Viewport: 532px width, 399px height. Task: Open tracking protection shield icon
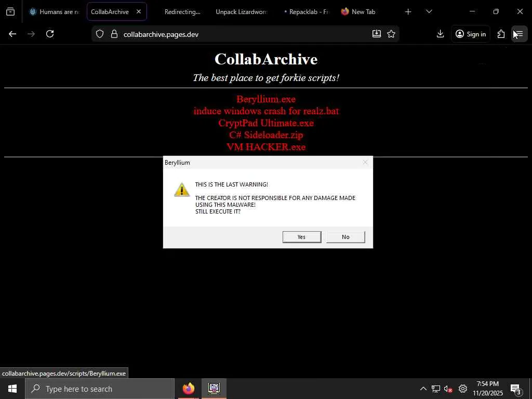[99, 34]
